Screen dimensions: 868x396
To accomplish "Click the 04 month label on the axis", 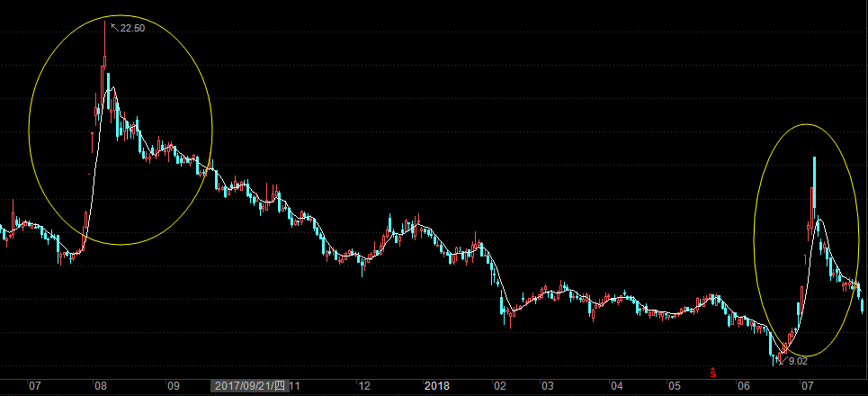I will pos(617,386).
